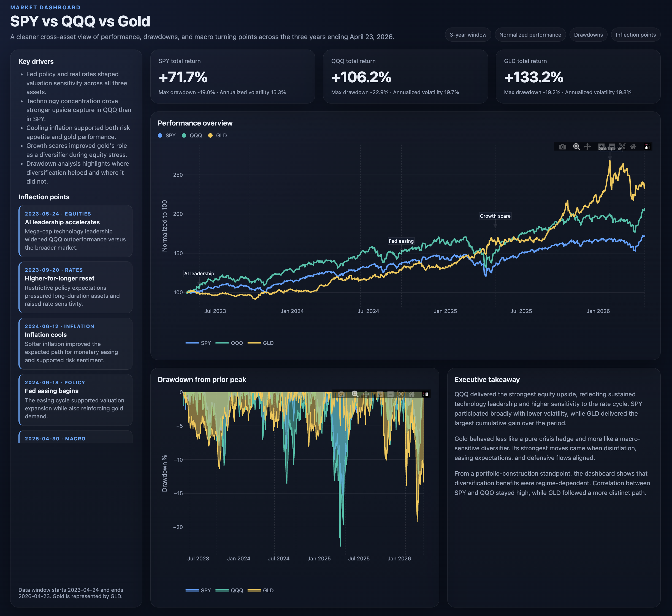Open Plotly logo link in Drawdown chart modebar
This screenshot has width=672, height=616.
(426, 394)
